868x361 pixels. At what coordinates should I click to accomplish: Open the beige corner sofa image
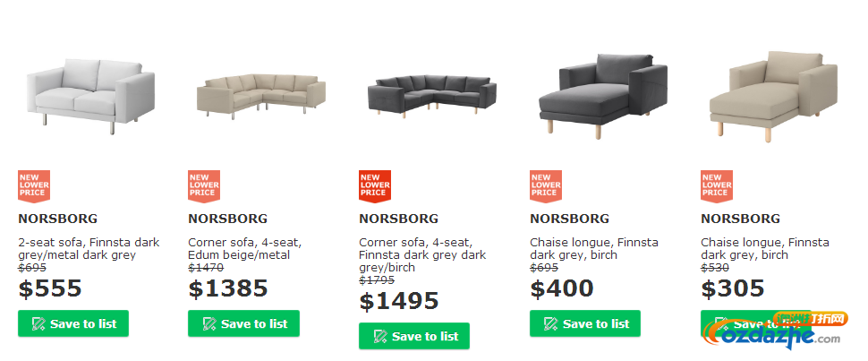[261, 96]
